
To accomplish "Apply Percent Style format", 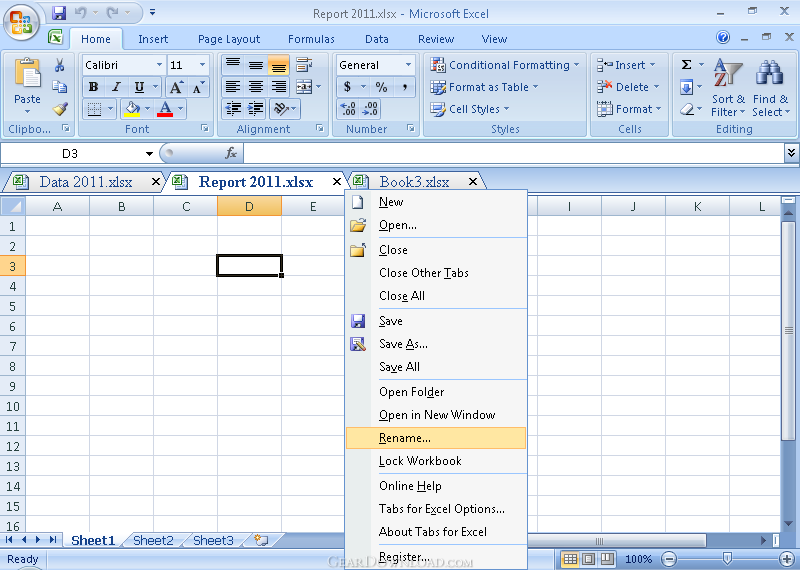I will click(x=381, y=87).
